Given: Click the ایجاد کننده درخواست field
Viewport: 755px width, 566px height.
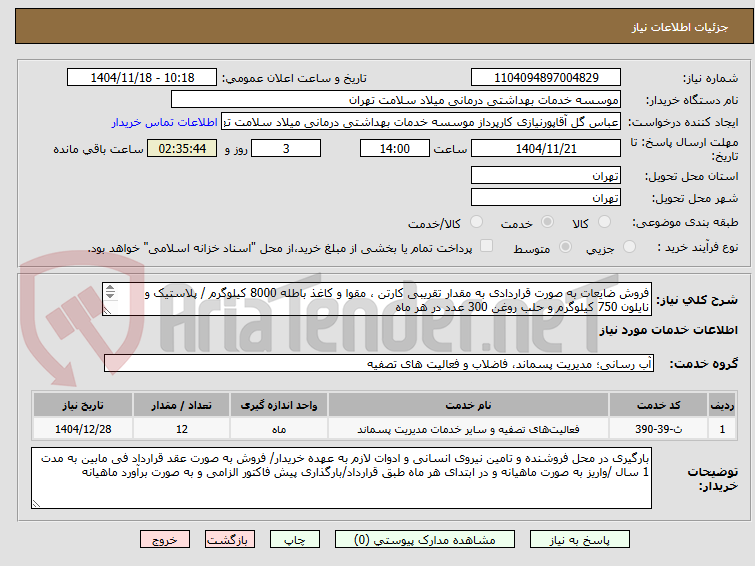Looking at the screenshot, I should tap(421, 122).
